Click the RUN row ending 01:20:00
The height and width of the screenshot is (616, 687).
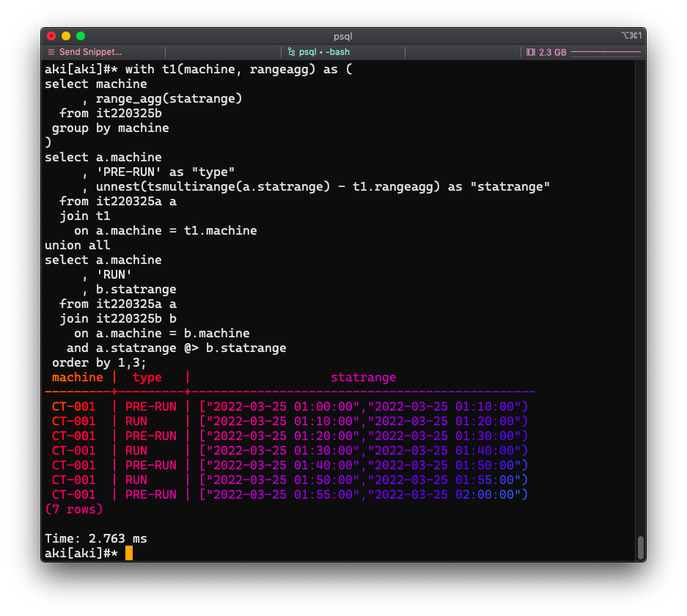tap(290, 422)
